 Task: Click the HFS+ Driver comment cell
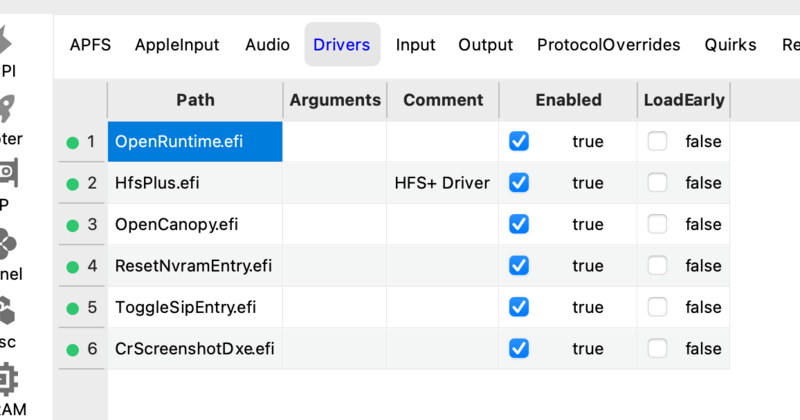click(x=442, y=183)
